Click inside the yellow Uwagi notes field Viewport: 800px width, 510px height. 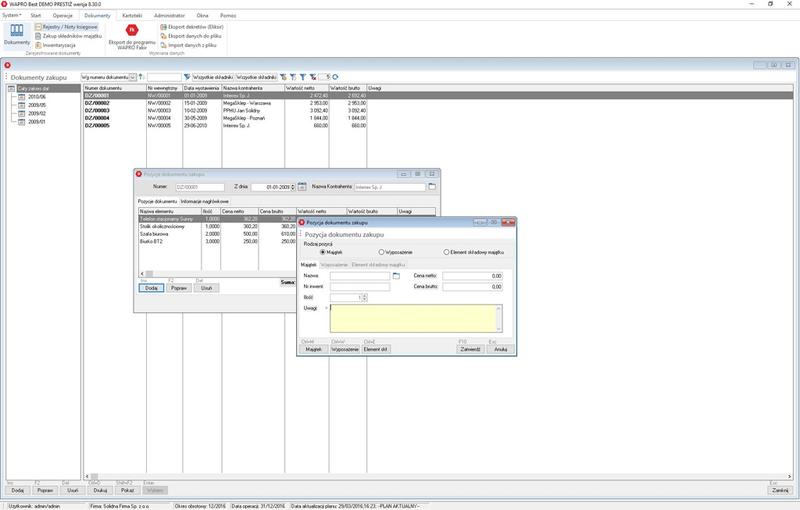(x=413, y=317)
